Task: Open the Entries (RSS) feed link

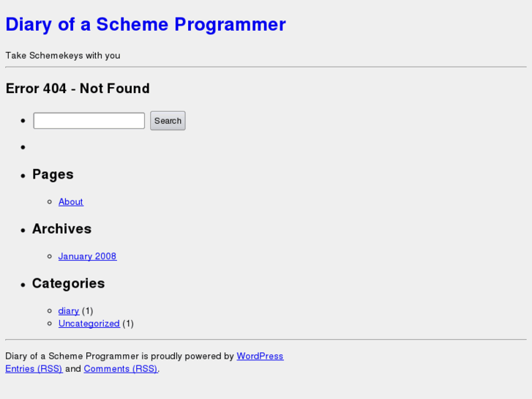Action: click(34, 369)
